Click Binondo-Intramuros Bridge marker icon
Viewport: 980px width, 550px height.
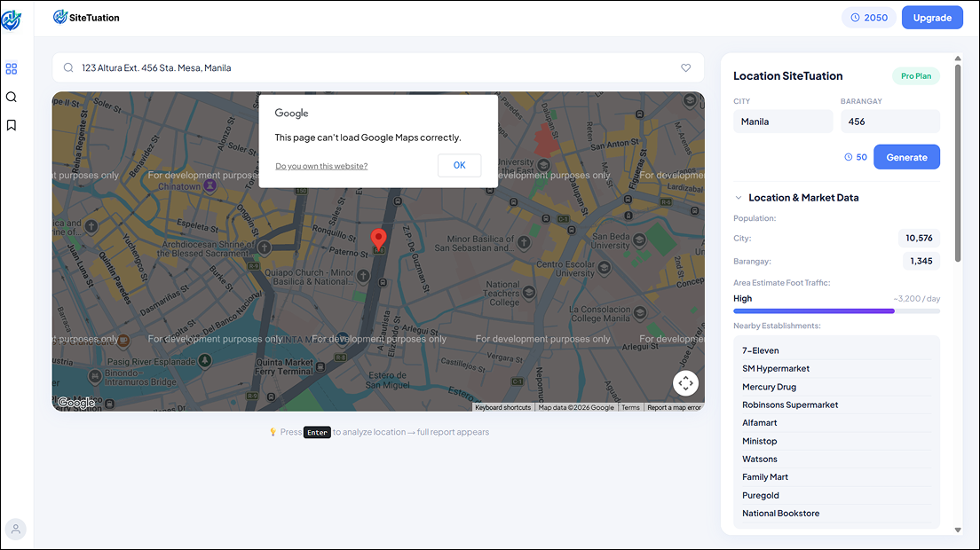pos(94,376)
